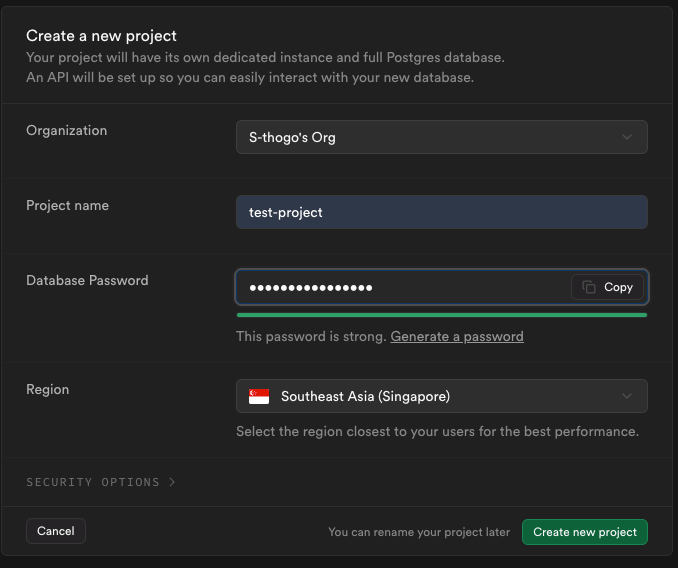The width and height of the screenshot is (678, 568).
Task: Click the Project name field label
Action: (67, 205)
